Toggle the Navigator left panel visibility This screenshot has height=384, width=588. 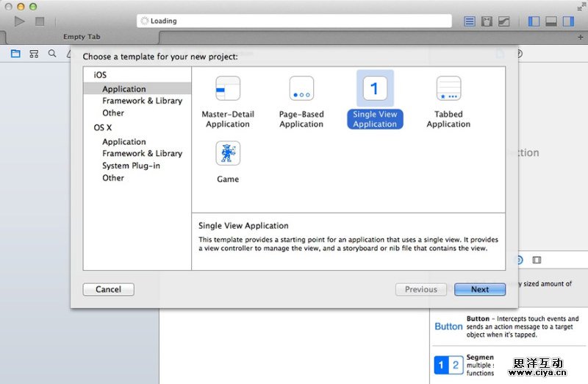534,21
